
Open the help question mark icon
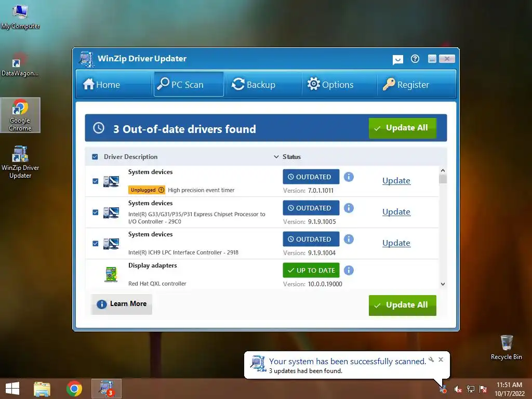[415, 59]
